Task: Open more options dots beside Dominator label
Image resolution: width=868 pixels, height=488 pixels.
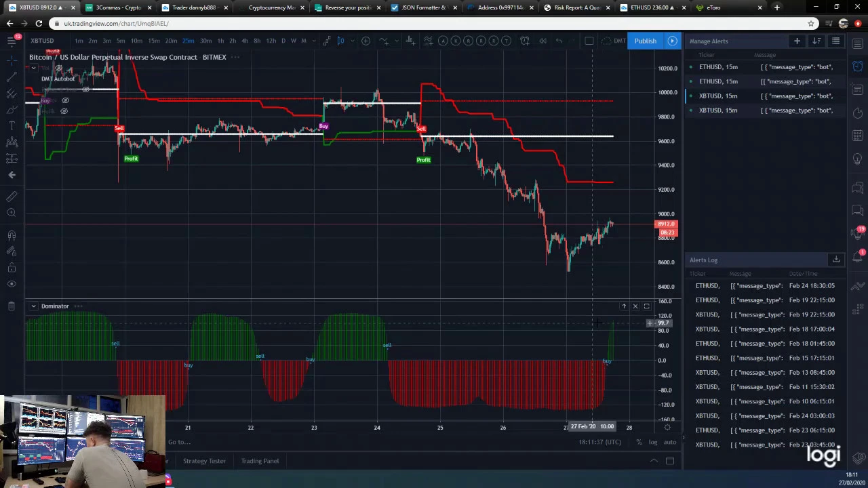Action: 78,306
